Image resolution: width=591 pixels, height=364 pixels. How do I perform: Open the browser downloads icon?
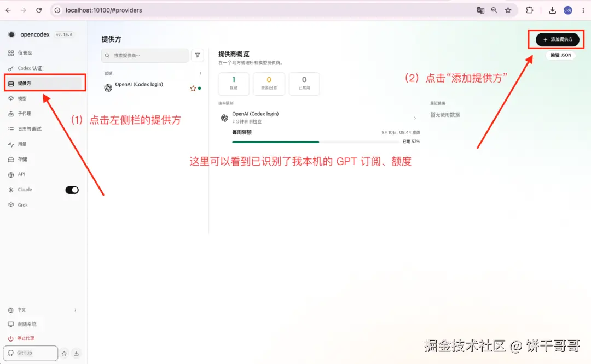click(552, 10)
